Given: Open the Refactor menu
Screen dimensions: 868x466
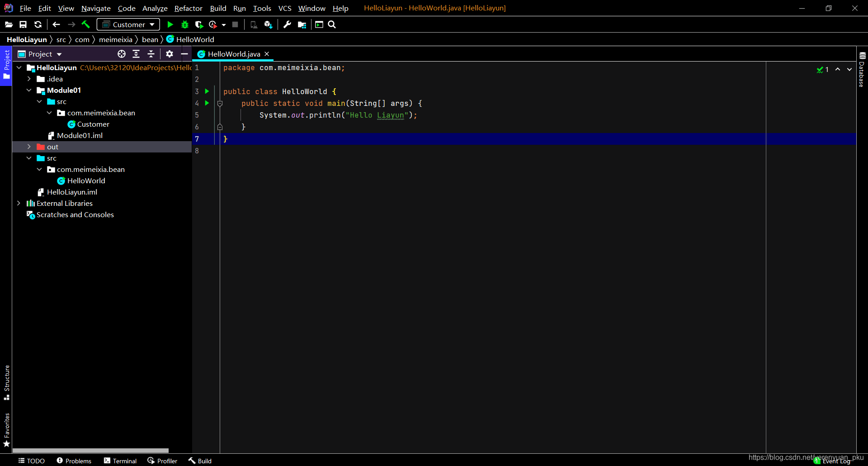Looking at the screenshot, I should point(188,8).
